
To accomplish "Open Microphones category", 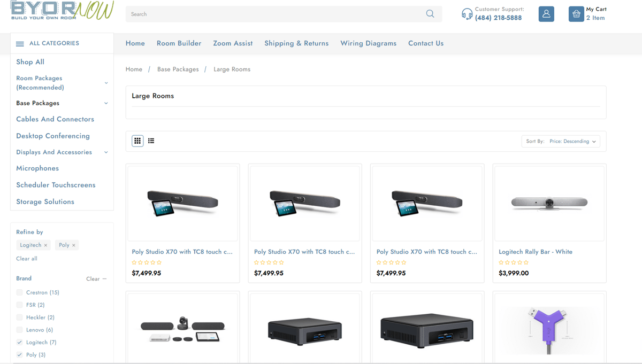I will [37, 168].
